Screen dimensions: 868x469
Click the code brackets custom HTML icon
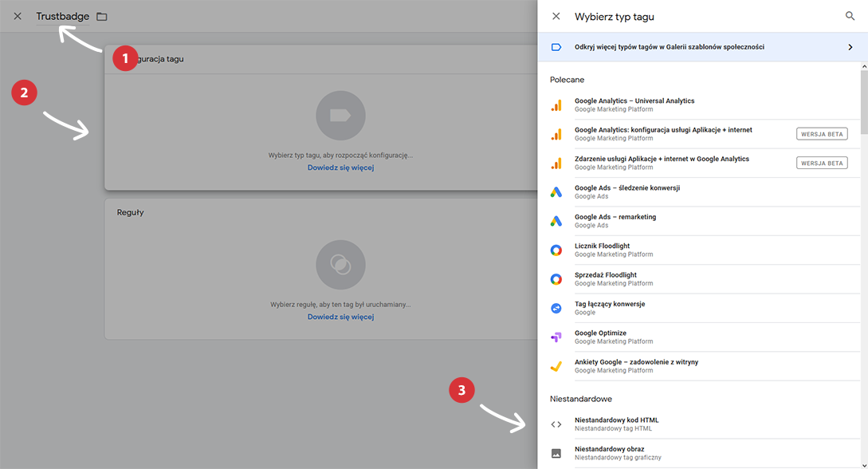pyautogui.click(x=556, y=424)
